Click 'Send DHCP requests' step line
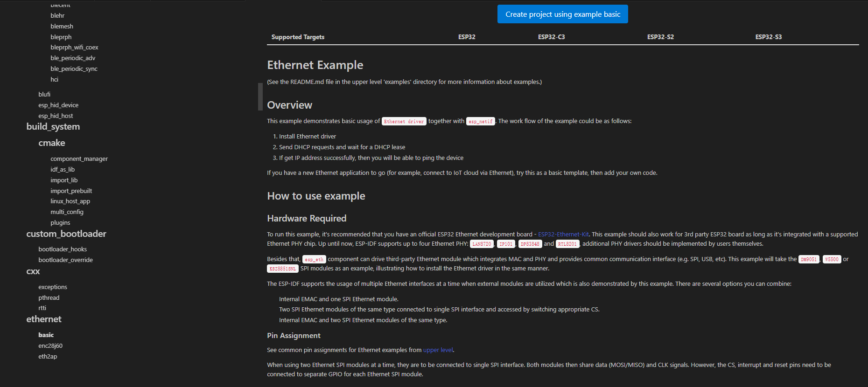 (342, 147)
